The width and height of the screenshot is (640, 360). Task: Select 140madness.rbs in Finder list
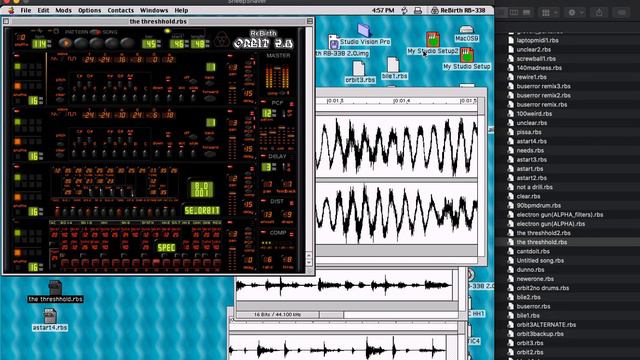pyautogui.click(x=539, y=68)
